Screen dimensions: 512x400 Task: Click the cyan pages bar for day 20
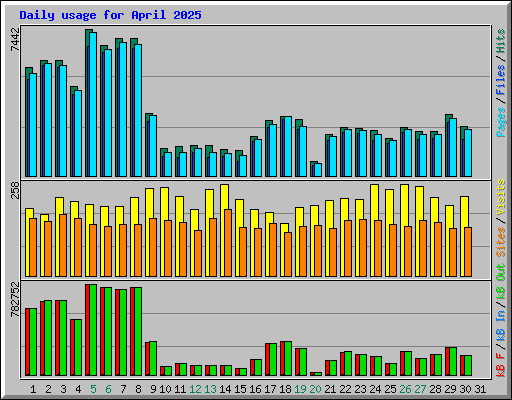318,170
